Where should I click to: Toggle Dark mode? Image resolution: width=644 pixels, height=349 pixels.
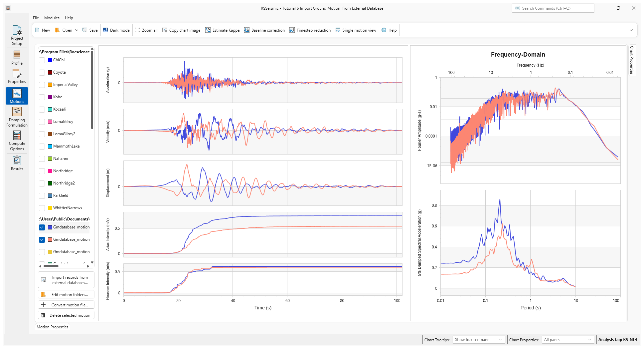click(x=116, y=30)
